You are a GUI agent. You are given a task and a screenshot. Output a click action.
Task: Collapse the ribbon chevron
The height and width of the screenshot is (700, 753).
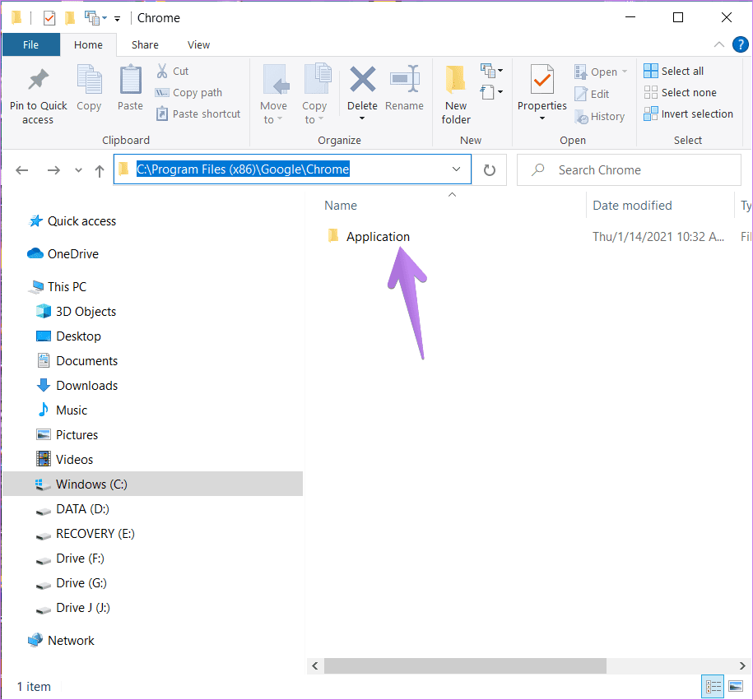pos(719,44)
